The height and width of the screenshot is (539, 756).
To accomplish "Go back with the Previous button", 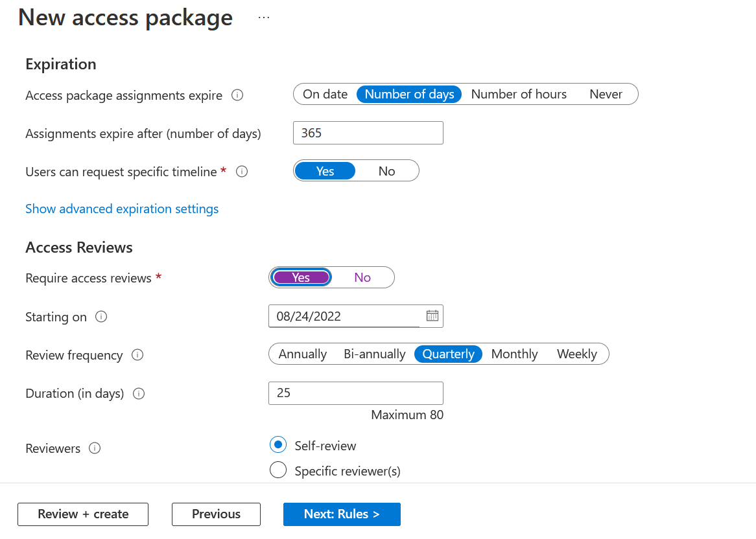I will tap(216, 514).
